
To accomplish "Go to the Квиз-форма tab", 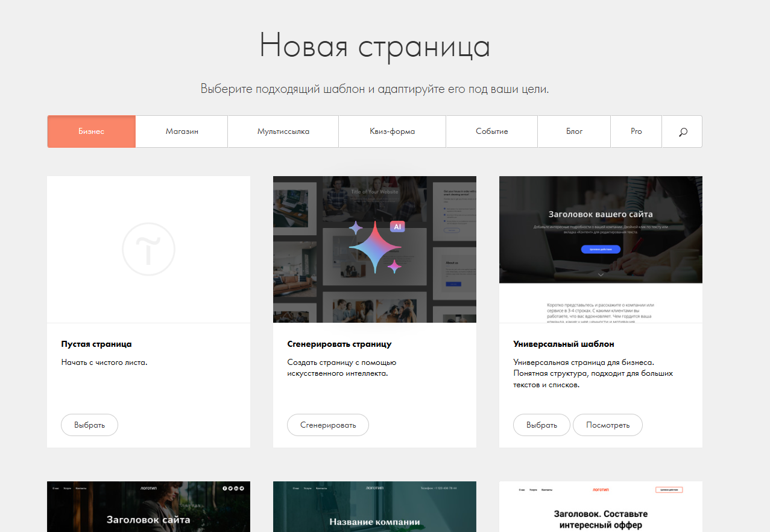I will click(x=392, y=131).
